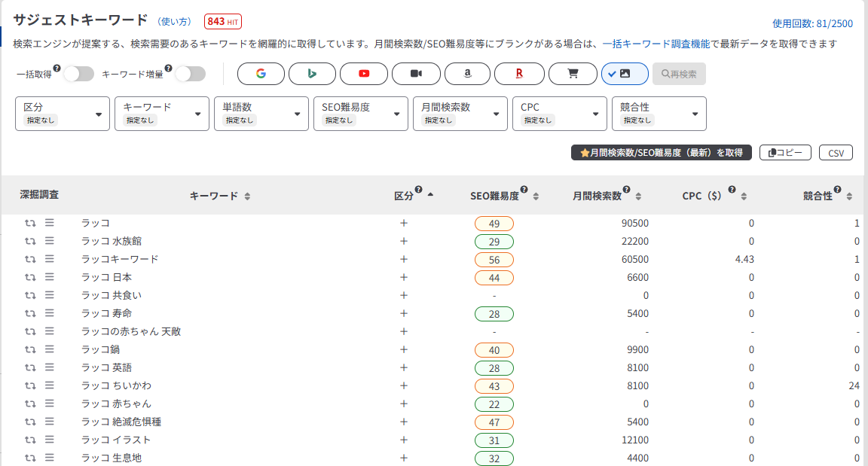The image size is (868, 466).
Task: Toggle the キーワード増量 switch
Action: click(x=190, y=74)
